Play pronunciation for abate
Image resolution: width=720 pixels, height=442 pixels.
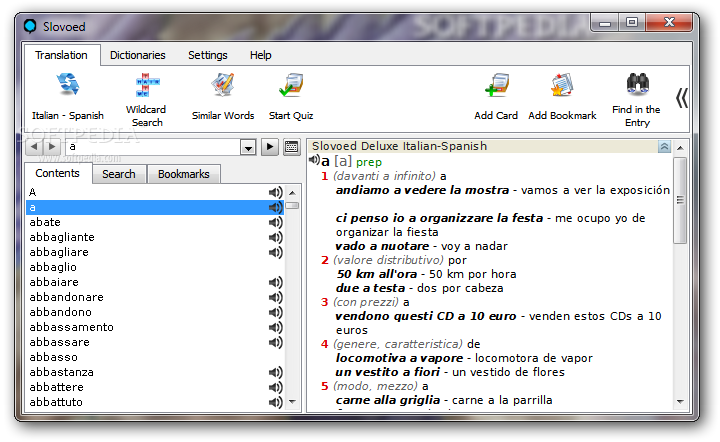(x=276, y=223)
